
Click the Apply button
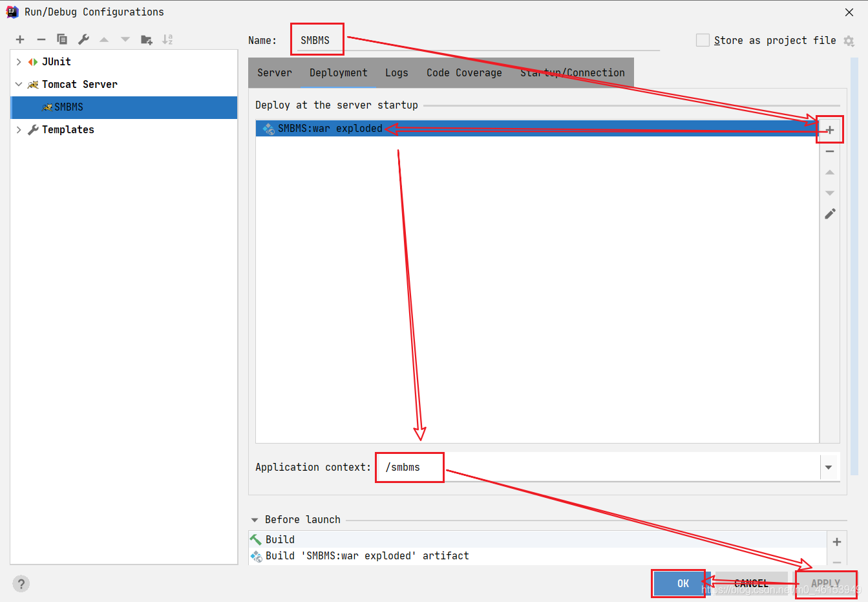tap(825, 584)
